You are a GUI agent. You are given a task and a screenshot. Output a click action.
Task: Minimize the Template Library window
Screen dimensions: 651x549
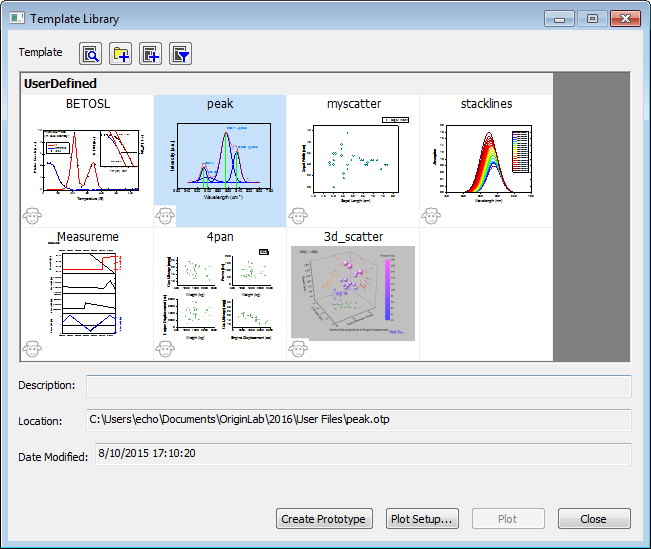559,19
